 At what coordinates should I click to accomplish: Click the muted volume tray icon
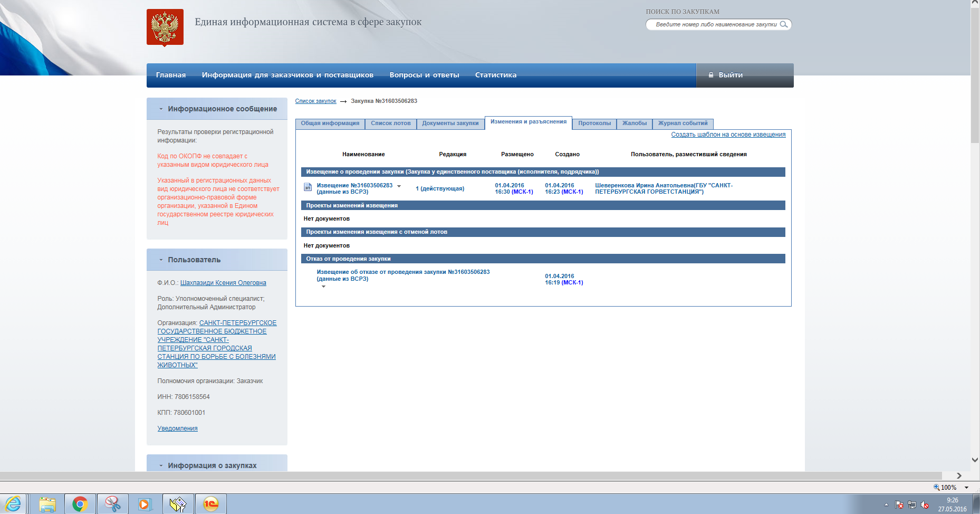tap(925, 505)
